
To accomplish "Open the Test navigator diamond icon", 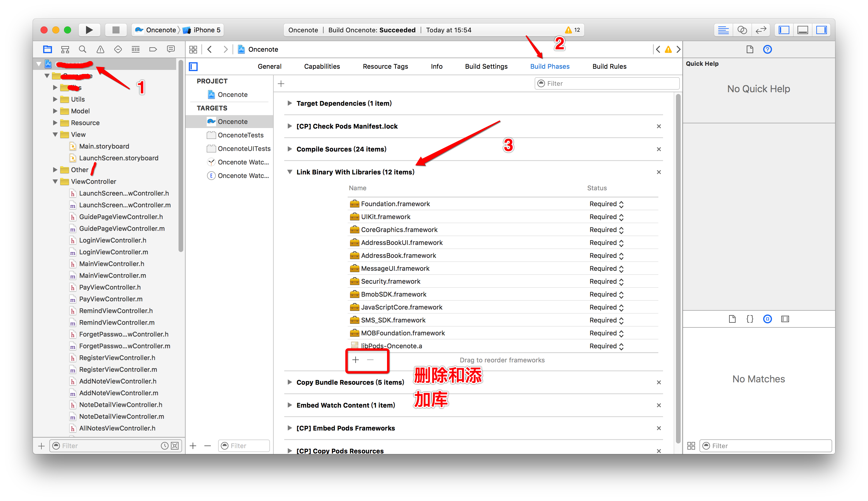I will coord(118,49).
